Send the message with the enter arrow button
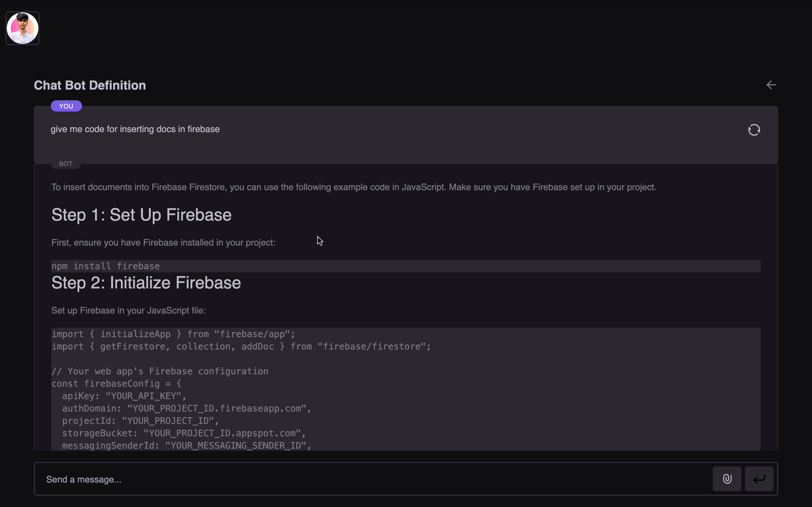The image size is (812, 507). 759,479
